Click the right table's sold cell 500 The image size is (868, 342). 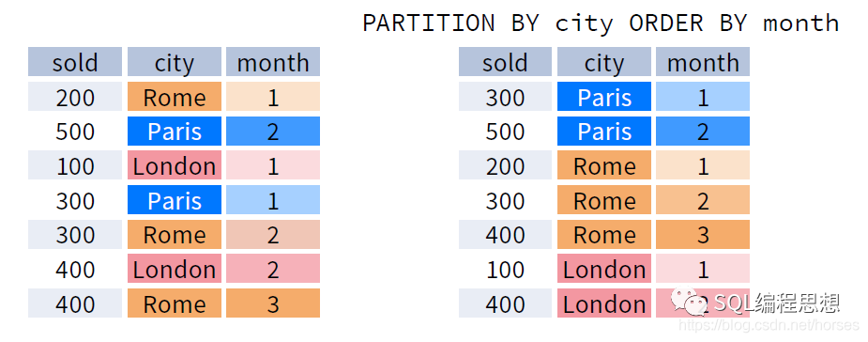(506, 132)
